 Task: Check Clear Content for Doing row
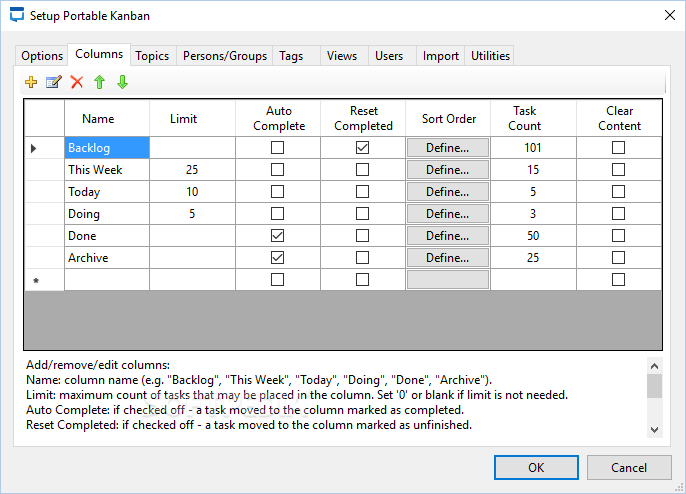(x=618, y=214)
